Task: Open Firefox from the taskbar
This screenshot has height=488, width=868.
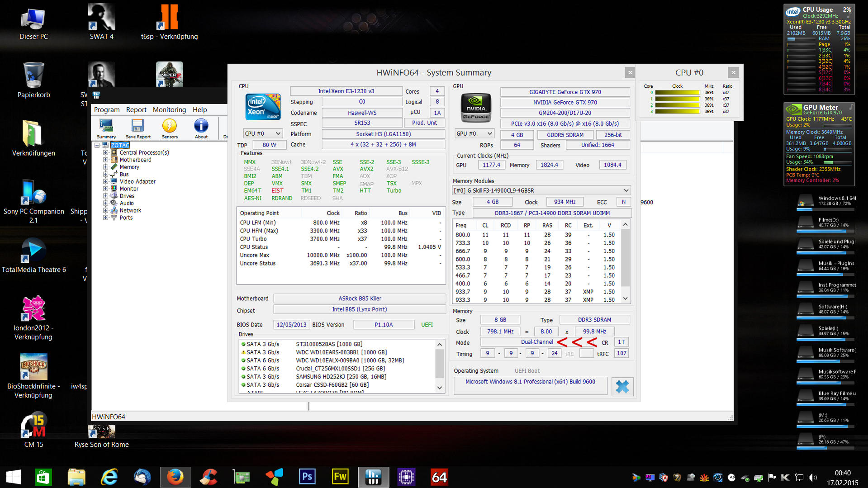Action: [x=175, y=477]
